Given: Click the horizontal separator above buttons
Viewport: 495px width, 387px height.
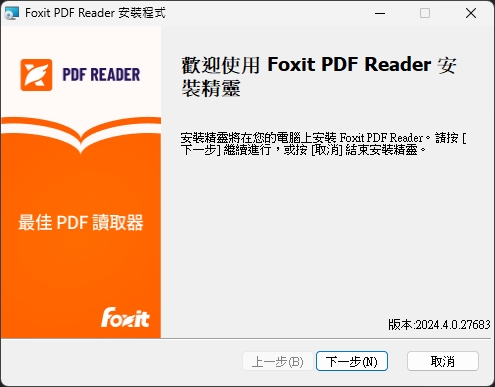Looking at the screenshot, I should pos(246,339).
